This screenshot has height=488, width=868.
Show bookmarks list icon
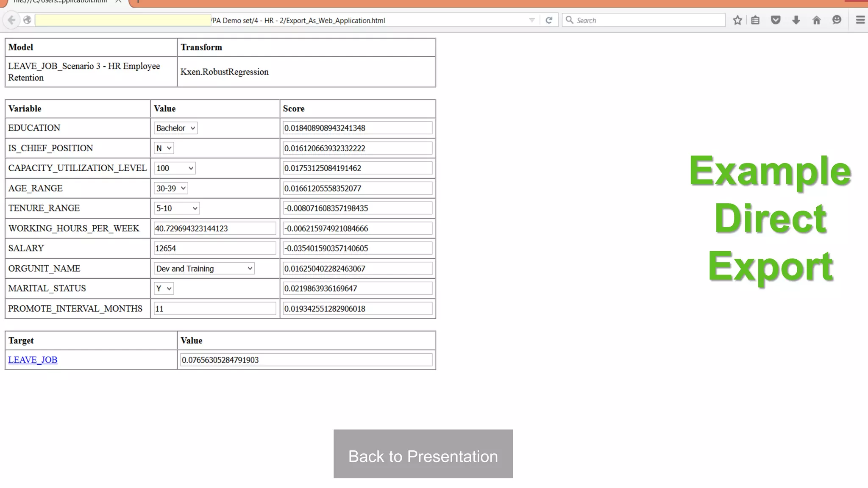pos(755,20)
